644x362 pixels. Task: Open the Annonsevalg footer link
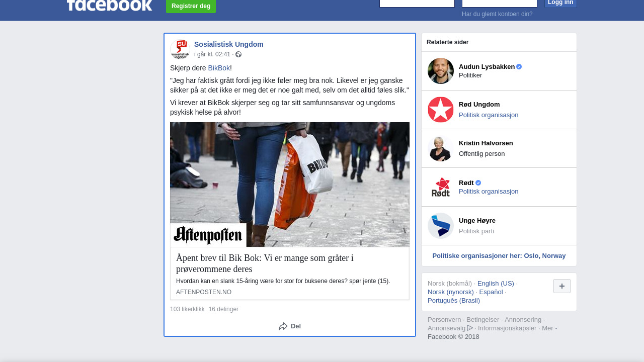pyautogui.click(x=450, y=328)
